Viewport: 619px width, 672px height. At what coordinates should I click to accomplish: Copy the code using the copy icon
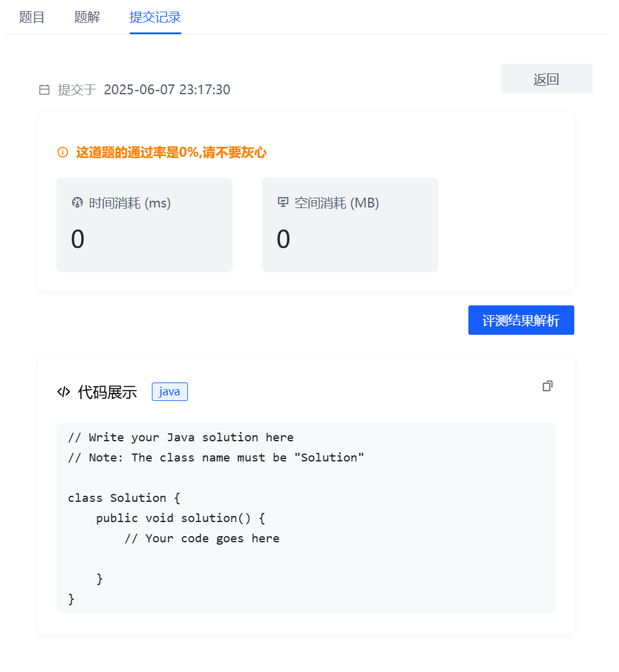547,386
